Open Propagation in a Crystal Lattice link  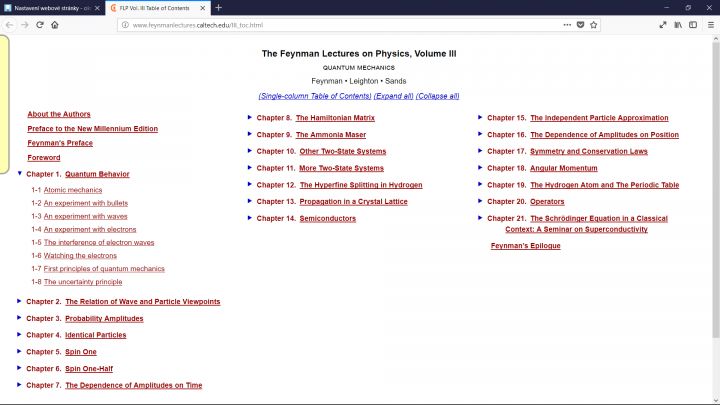pos(354,201)
